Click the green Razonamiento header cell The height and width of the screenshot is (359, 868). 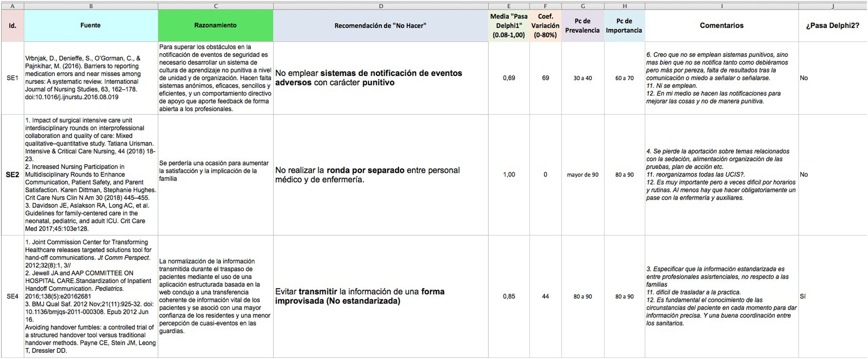[215, 25]
